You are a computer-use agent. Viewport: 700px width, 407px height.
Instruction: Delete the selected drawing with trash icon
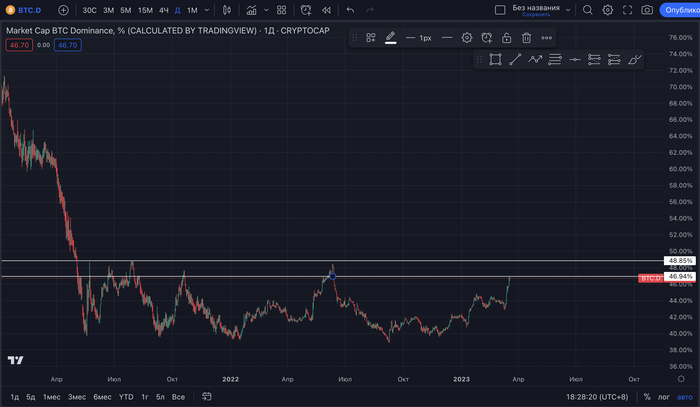526,38
